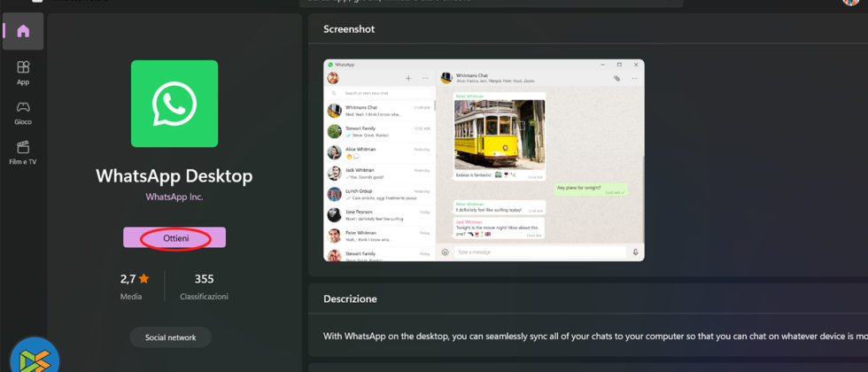View the 355 Classificazioni ratings
The width and height of the screenshot is (868, 372).
[204, 286]
